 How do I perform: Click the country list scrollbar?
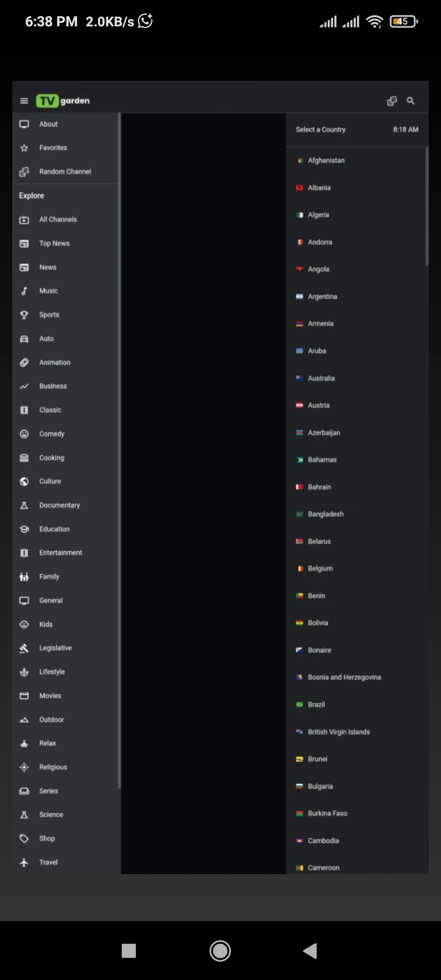426,207
